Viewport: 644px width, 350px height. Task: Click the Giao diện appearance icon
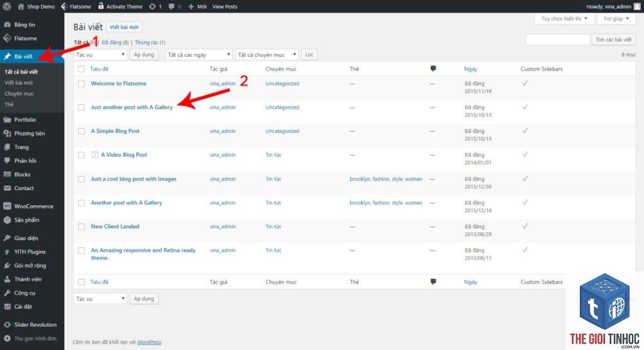coord(7,238)
